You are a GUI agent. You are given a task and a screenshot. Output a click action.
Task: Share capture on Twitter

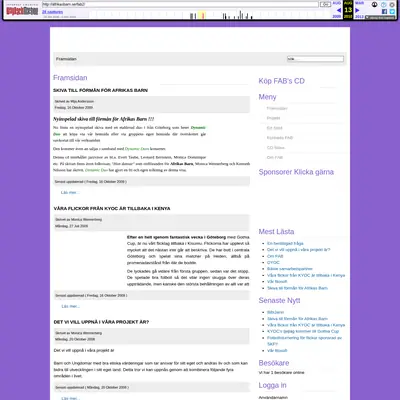tap(392, 12)
